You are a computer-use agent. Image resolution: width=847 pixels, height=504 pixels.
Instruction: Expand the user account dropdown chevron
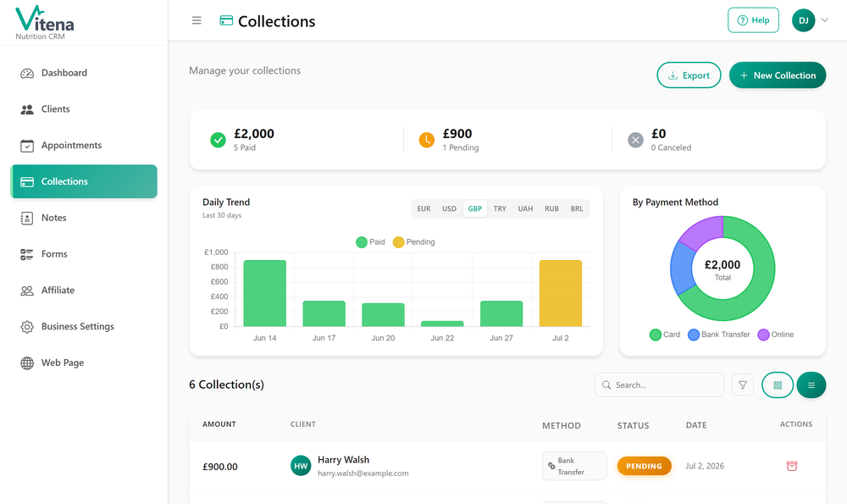click(x=825, y=20)
